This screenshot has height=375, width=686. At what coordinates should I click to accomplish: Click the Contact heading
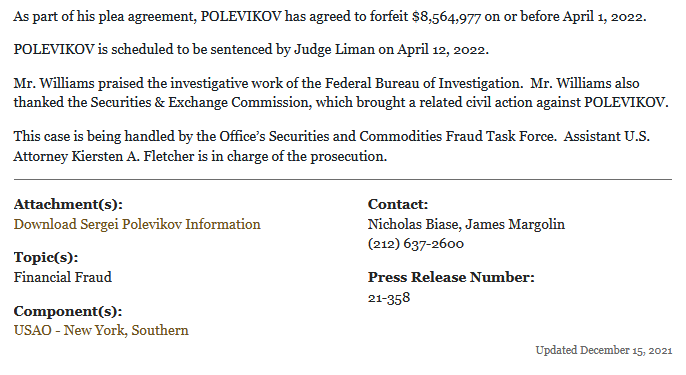398,204
